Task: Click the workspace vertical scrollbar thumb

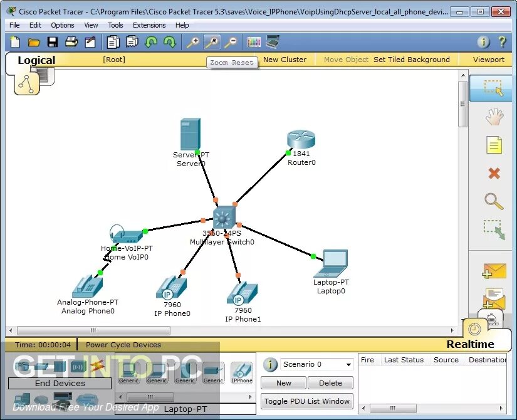Action: click(463, 104)
